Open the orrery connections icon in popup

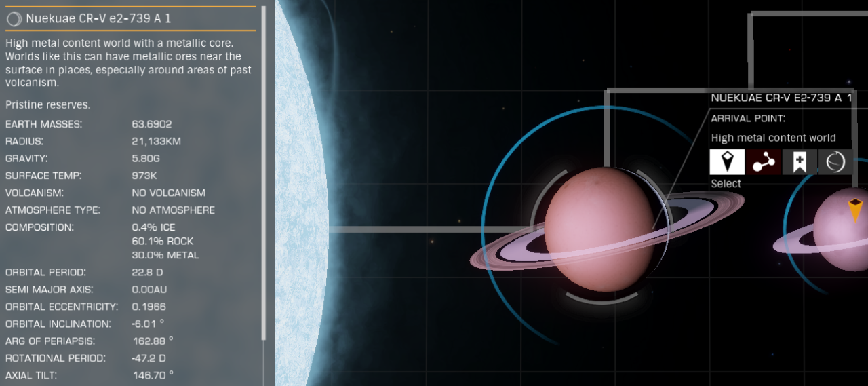click(x=763, y=162)
